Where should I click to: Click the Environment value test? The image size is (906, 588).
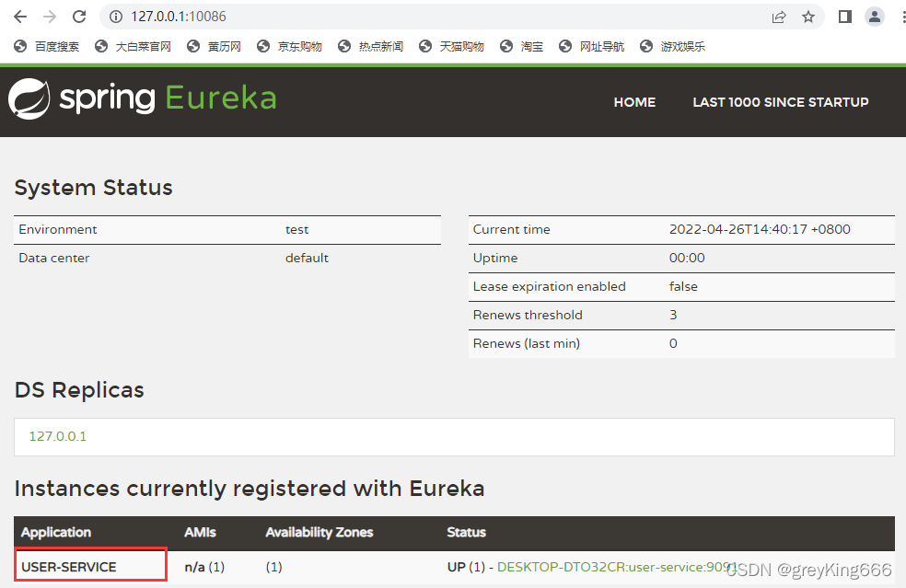(297, 229)
